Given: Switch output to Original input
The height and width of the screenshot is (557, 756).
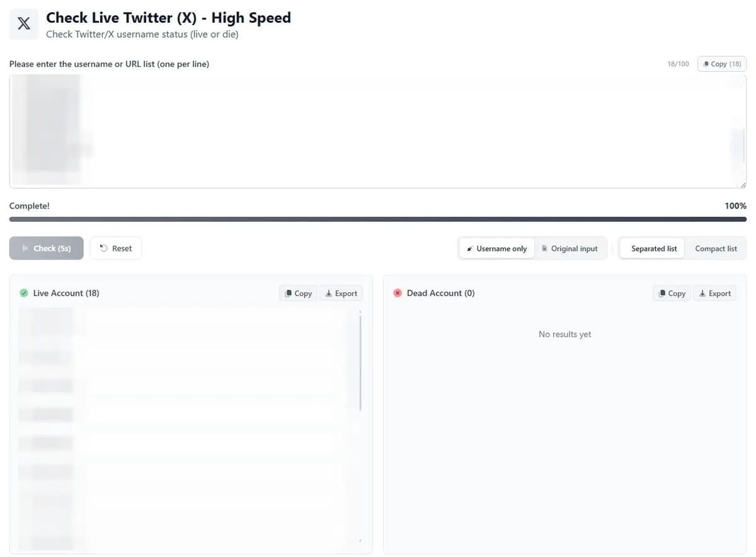Looking at the screenshot, I should pos(570,248).
